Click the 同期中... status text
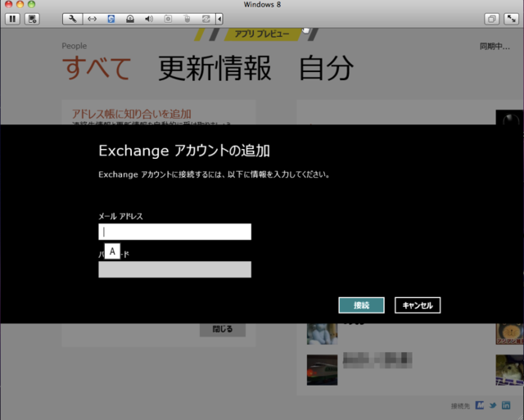Viewport: 524px width, 420px height. [x=495, y=47]
